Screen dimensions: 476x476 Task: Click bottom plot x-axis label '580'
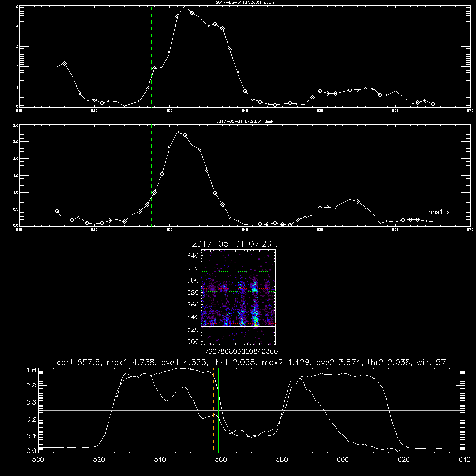coord(282,460)
